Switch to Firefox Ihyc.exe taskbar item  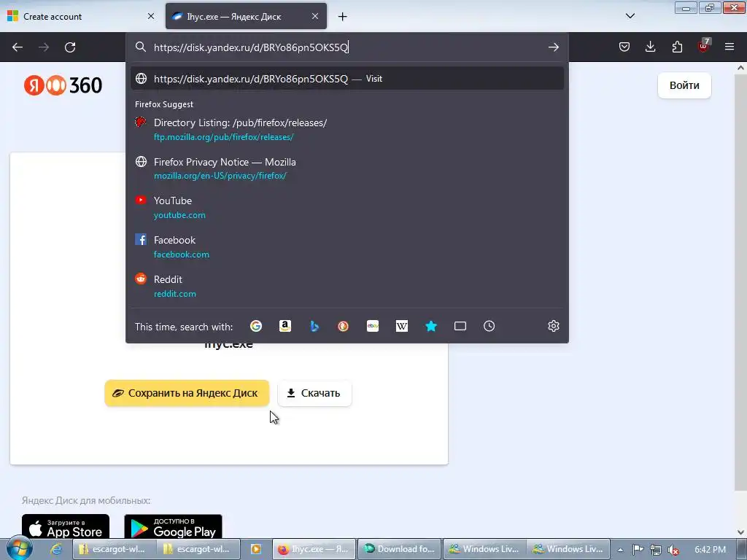tap(313, 549)
